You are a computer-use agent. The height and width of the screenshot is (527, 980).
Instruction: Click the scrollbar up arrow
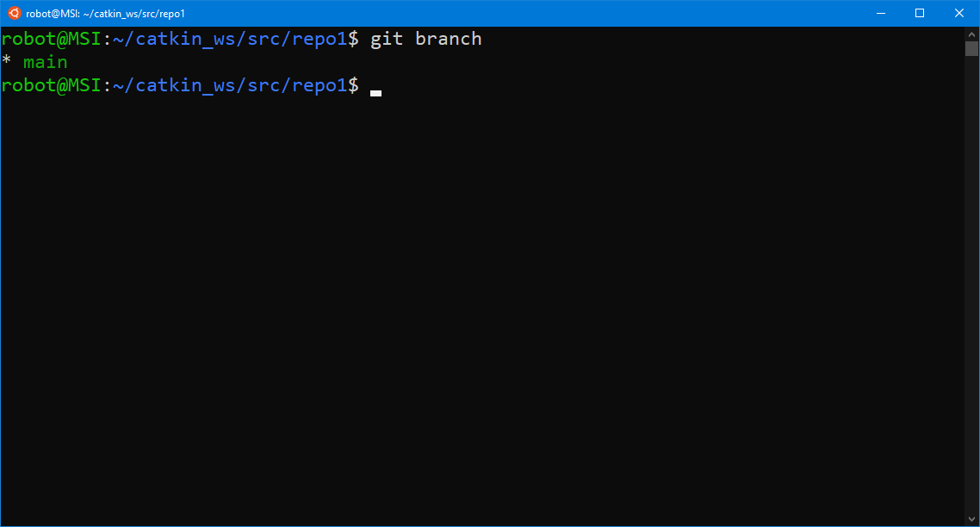[971, 33]
